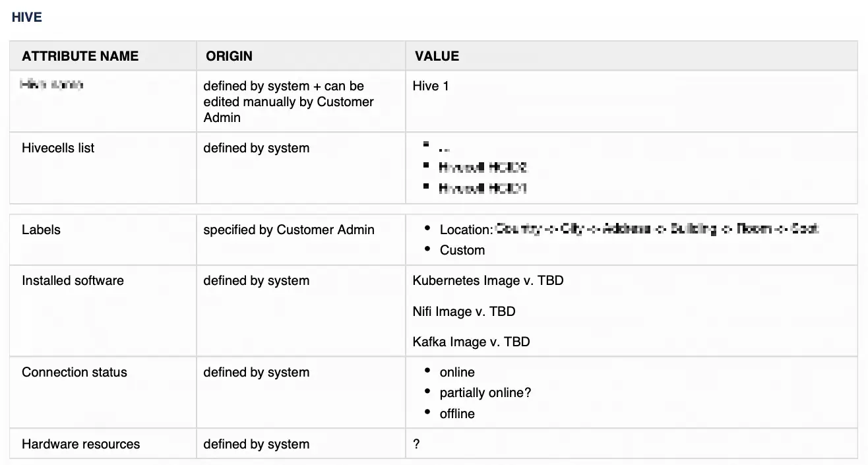The width and height of the screenshot is (868, 465).
Task: Select the ATTRIBUTE NAME column header
Action: coord(80,56)
